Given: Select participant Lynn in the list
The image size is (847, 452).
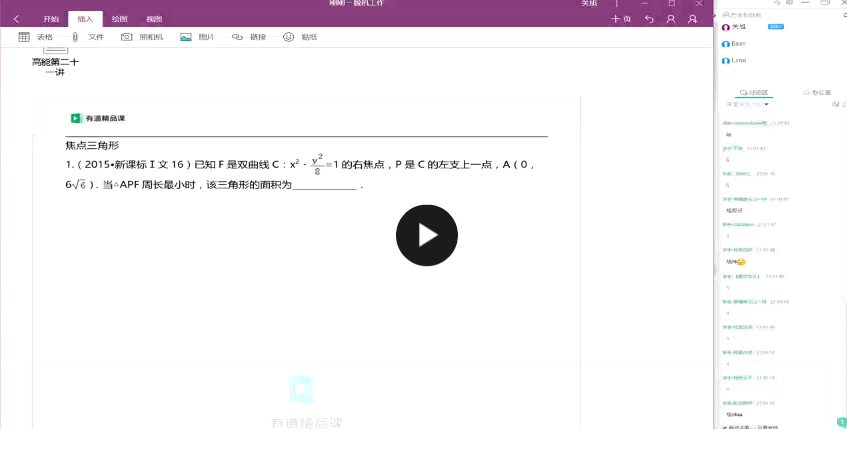Looking at the screenshot, I should click(x=734, y=60).
